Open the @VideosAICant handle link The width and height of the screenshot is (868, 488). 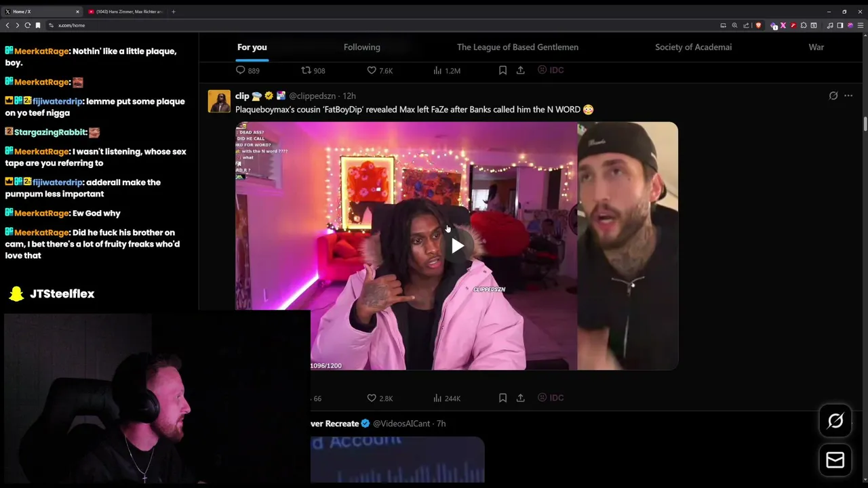pyautogui.click(x=401, y=424)
